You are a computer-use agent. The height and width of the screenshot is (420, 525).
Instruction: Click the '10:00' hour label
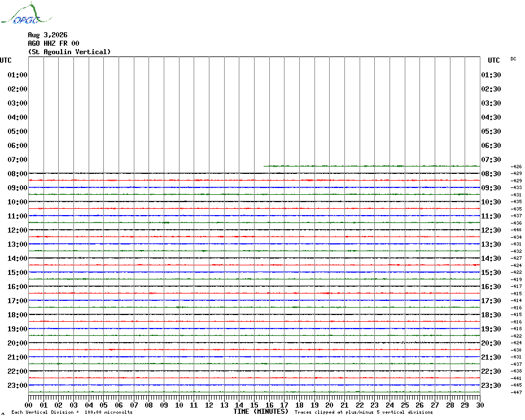coord(17,202)
